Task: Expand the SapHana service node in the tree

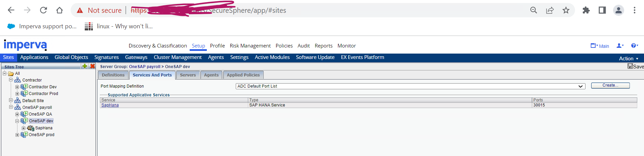Action: coord(24,128)
